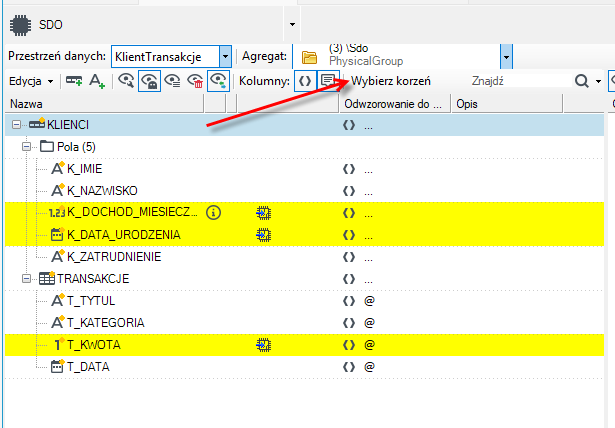Image resolution: width=615 pixels, height=428 pixels.
Task: Collapse the KLIENCI root node
Action: [16, 125]
